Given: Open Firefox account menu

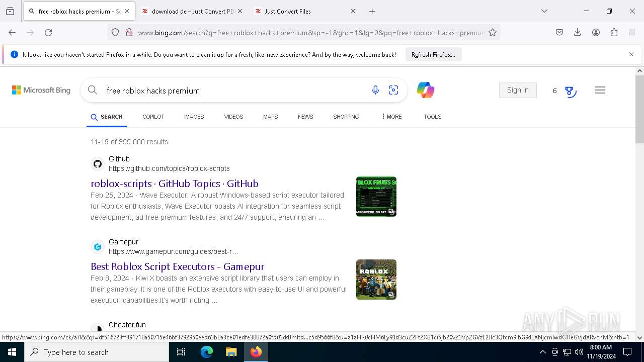Looking at the screenshot, I should [x=596, y=32].
